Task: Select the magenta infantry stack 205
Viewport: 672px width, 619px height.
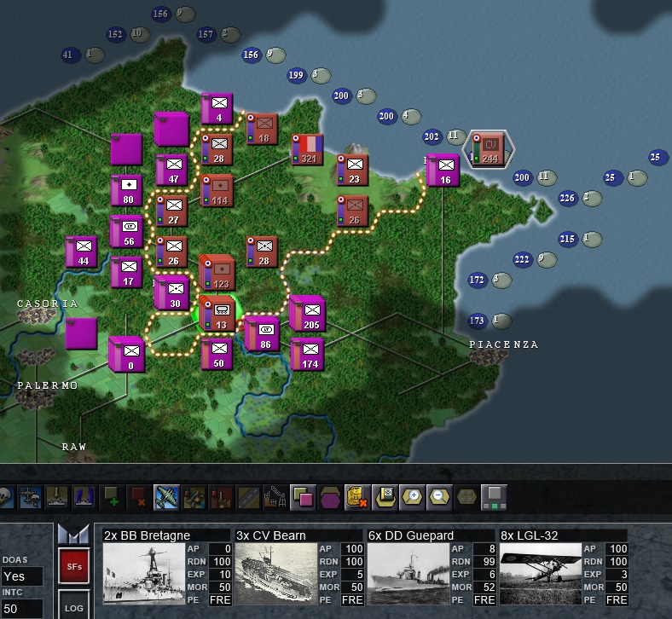Action: coord(308,314)
